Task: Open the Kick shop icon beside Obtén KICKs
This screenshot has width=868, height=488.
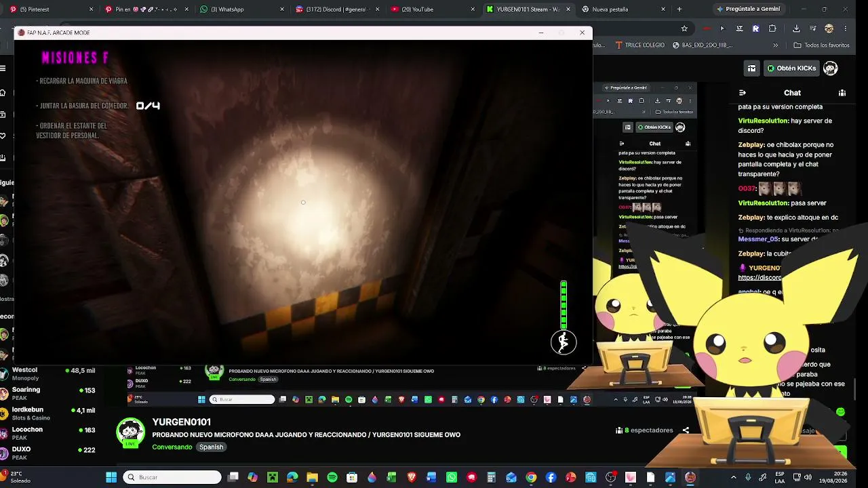Action: tap(751, 68)
